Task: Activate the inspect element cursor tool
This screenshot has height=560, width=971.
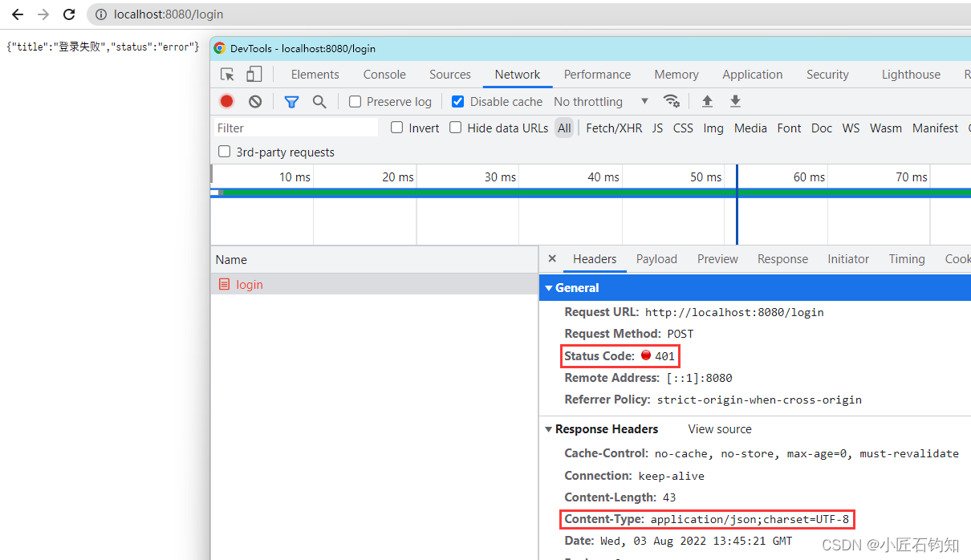Action: 227,73
